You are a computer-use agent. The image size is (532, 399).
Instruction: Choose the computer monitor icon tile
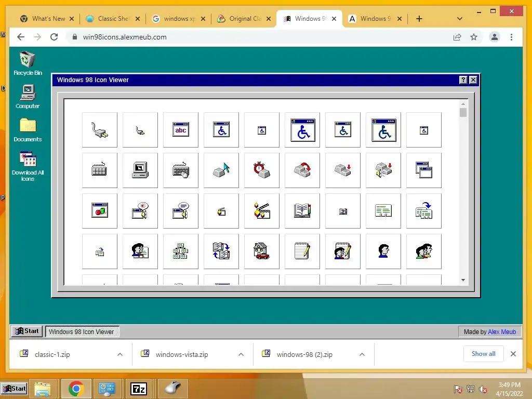[140, 170]
